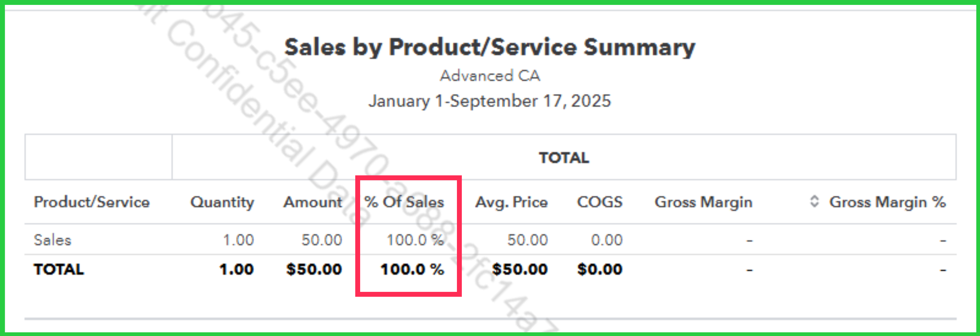Open the Sales amount 50.00 value

322,240
